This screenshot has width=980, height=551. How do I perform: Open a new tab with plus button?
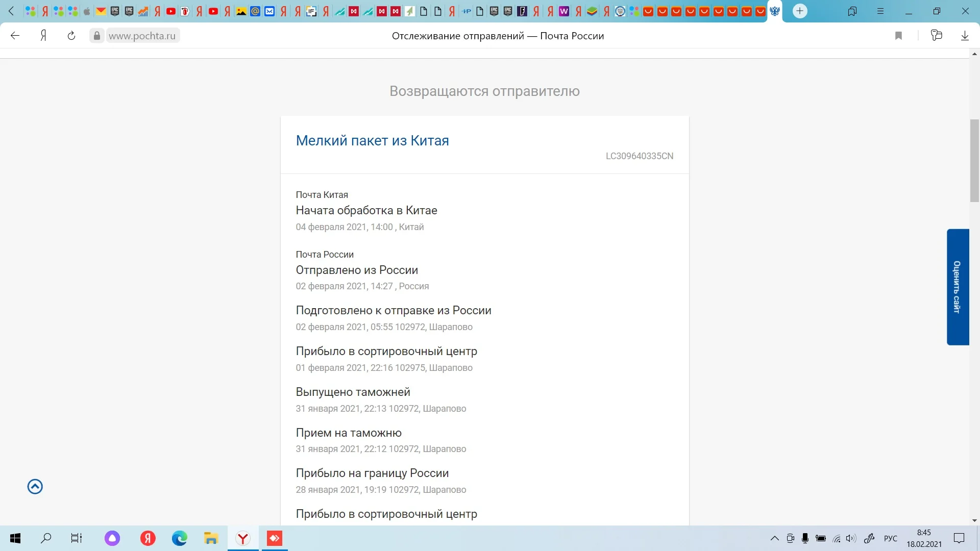point(800,11)
